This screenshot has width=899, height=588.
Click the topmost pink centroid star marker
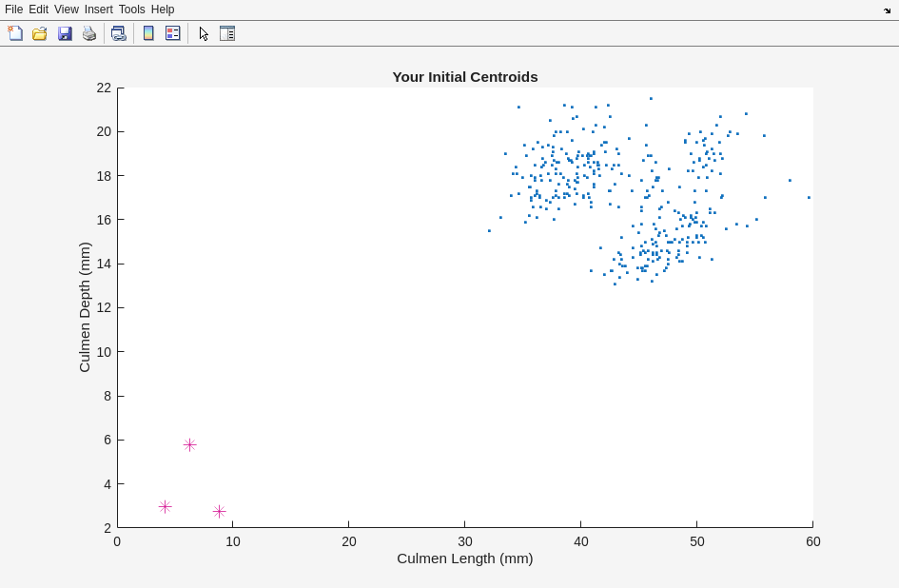pyautogui.click(x=189, y=444)
